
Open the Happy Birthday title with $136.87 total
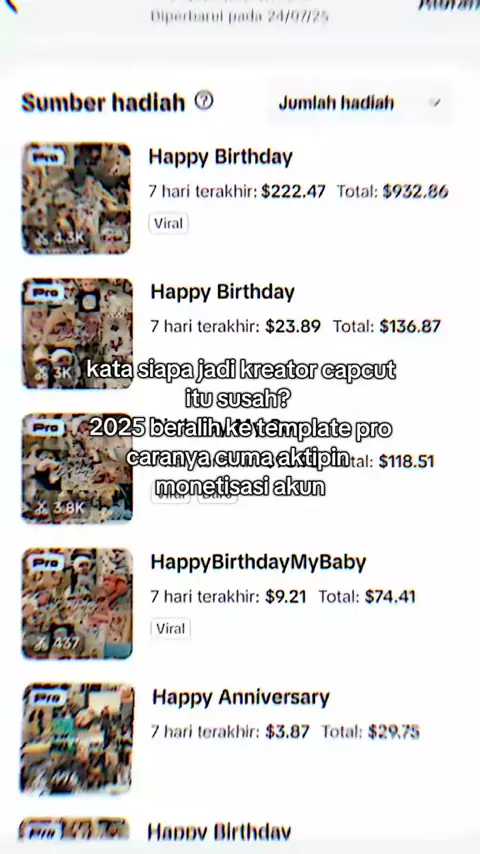pos(222,292)
